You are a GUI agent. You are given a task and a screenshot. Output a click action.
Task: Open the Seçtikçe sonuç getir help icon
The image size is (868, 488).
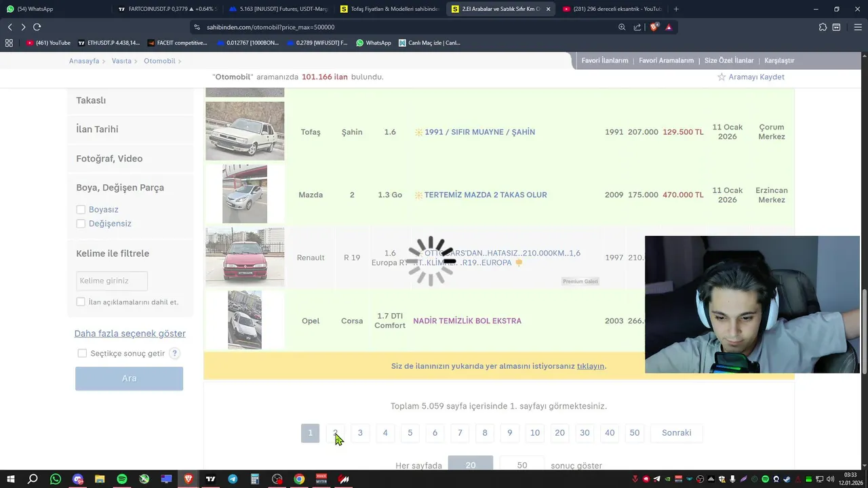pyautogui.click(x=174, y=353)
